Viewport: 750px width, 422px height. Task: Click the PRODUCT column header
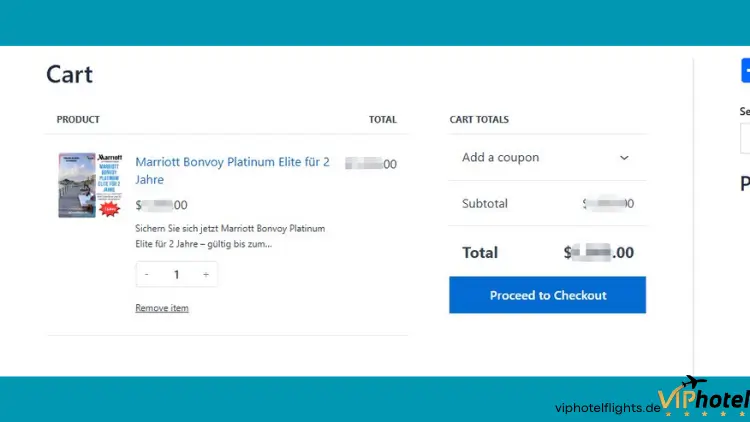click(78, 119)
